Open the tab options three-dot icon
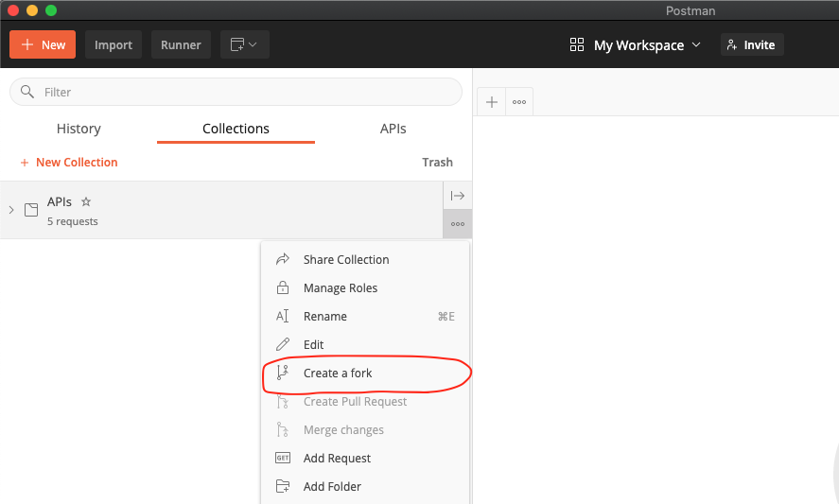839x504 pixels. pyautogui.click(x=519, y=102)
